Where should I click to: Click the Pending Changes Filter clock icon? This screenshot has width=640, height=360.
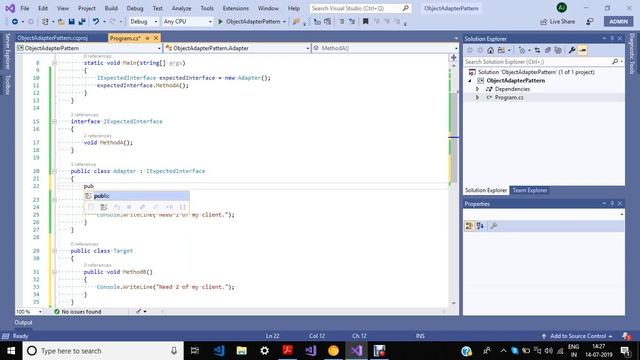[x=522, y=50]
